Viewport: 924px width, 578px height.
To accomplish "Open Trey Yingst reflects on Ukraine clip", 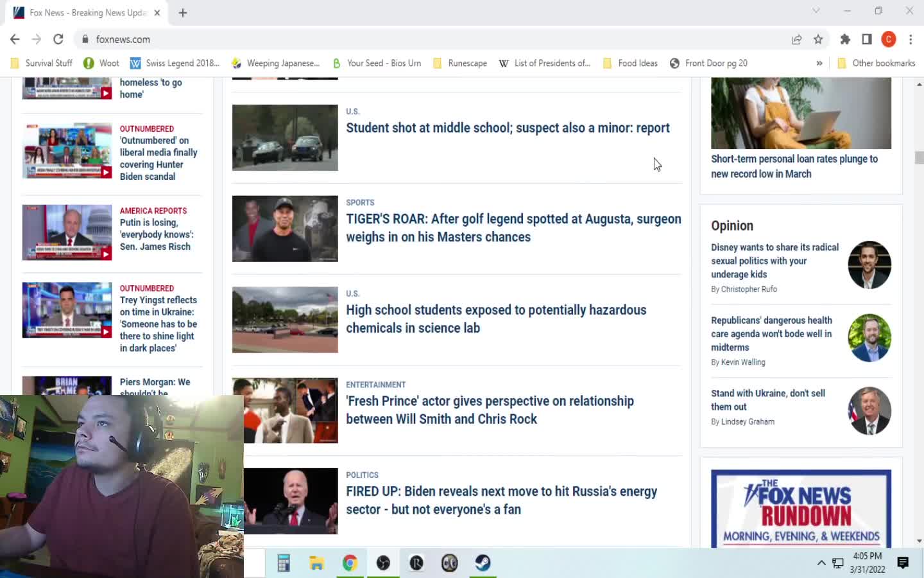I will [158, 324].
